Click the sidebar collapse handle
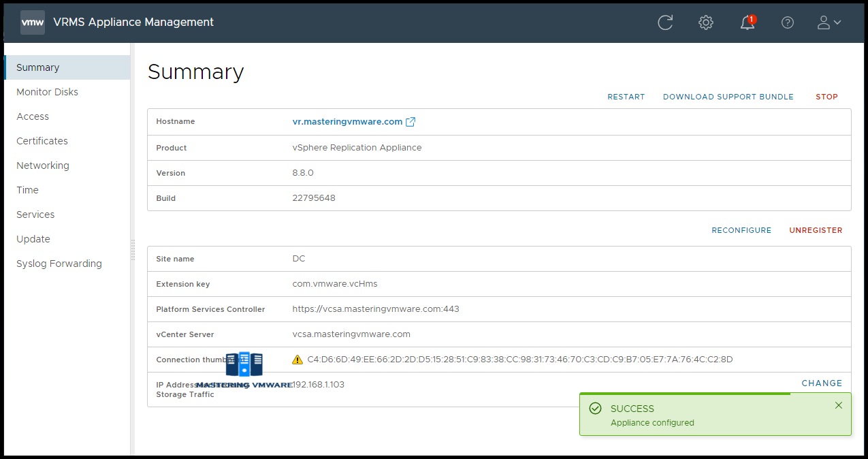Image resolution: width=868 pixels, height=459 pixels. point(133,249)
